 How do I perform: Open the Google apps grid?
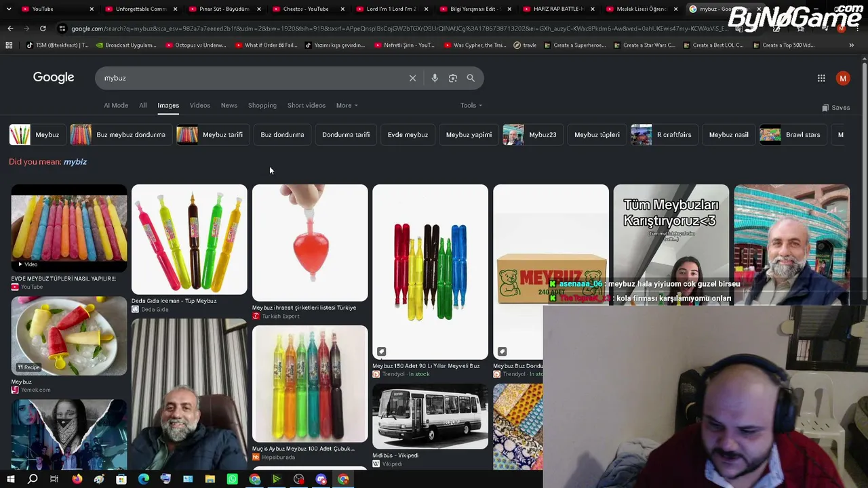821,78
